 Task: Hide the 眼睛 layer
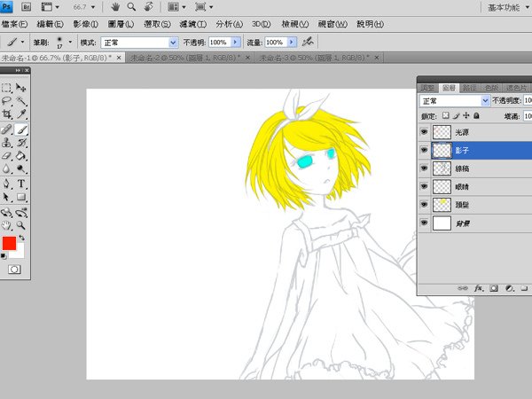pyautogui.click(x=424, y=186)
